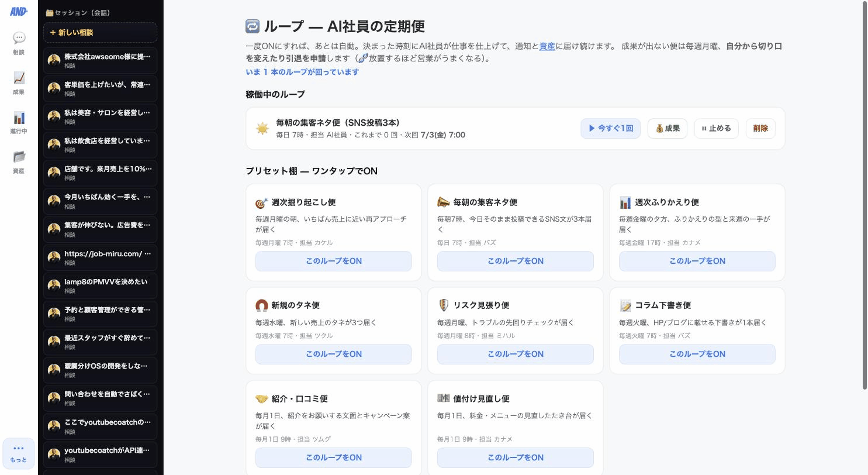The image size is (868, 475).
Task: Click the target icon on 週次掘り起こし便
Action: tap(261, 202)
